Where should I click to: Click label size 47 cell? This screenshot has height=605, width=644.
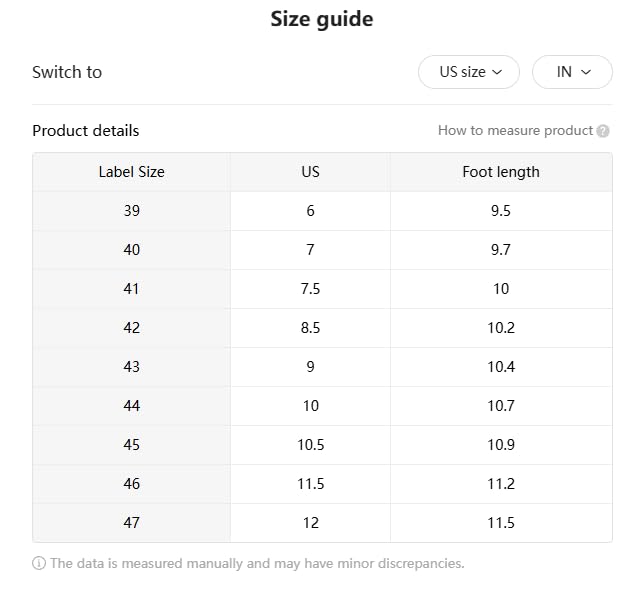[131, 523]
